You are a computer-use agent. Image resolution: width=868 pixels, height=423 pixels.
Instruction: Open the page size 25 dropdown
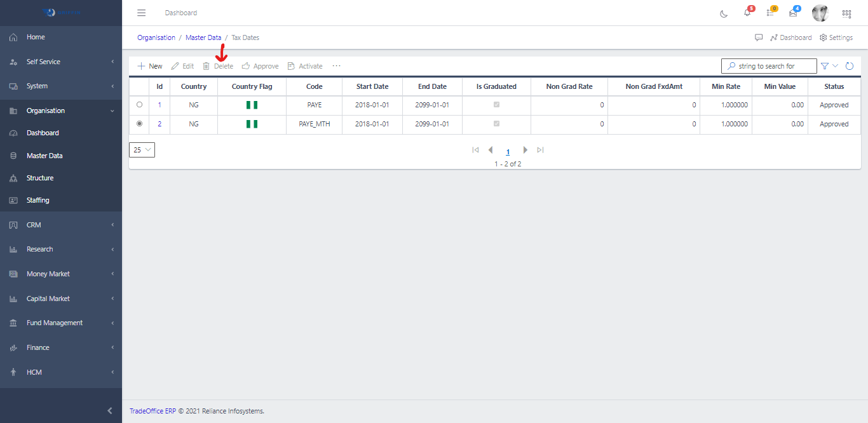coord(142,150)
